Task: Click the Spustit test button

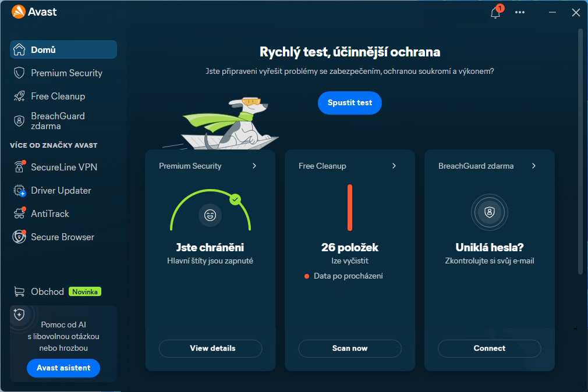Action: 349,103
